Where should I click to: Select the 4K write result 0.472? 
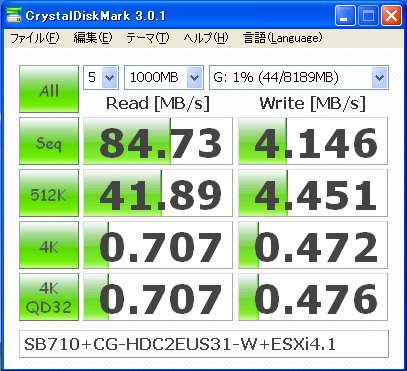tap(313, 245)
